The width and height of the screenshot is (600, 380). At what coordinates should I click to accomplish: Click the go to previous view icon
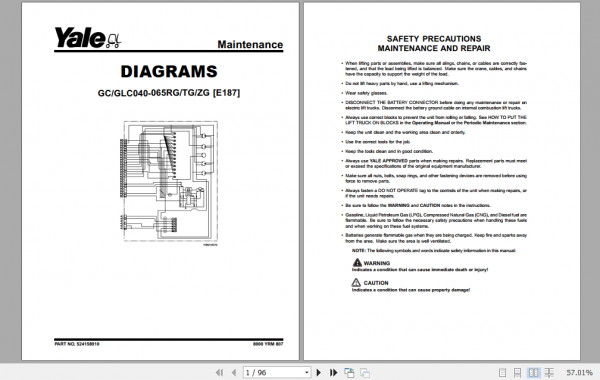[349, 372]
